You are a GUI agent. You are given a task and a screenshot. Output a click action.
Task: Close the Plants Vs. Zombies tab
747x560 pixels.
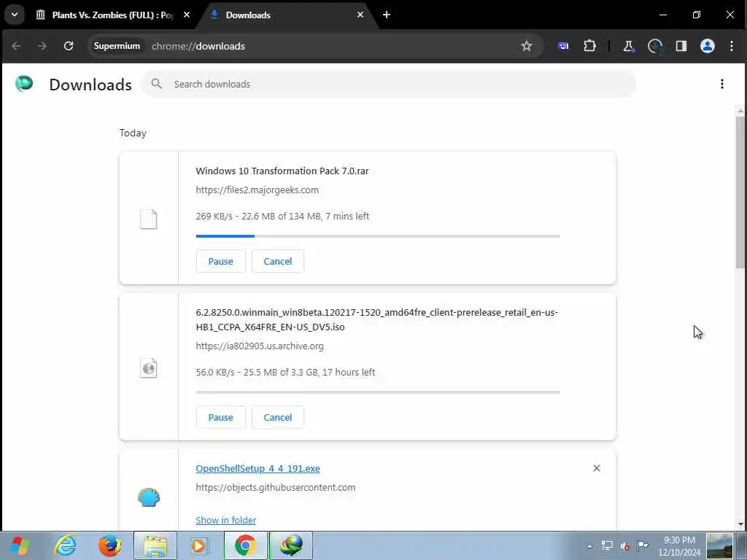187,15
